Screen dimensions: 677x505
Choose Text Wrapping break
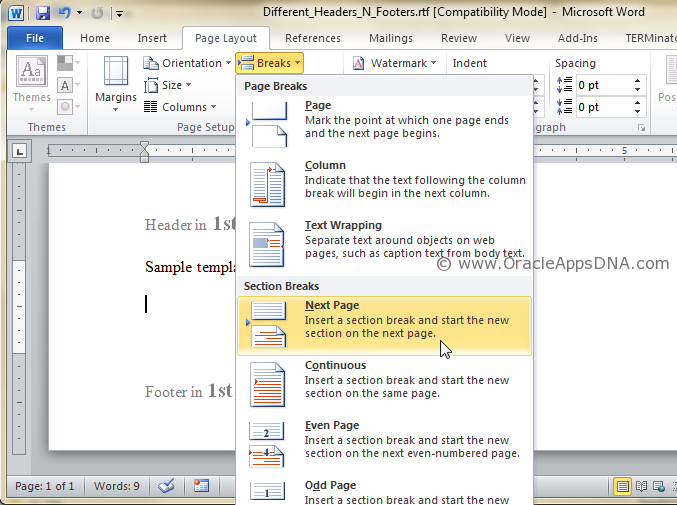pos(384,246)
